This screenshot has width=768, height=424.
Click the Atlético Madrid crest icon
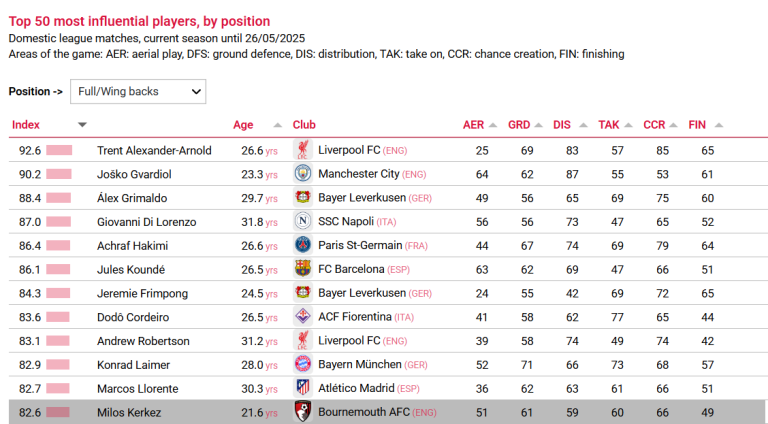tap(303, 388)
